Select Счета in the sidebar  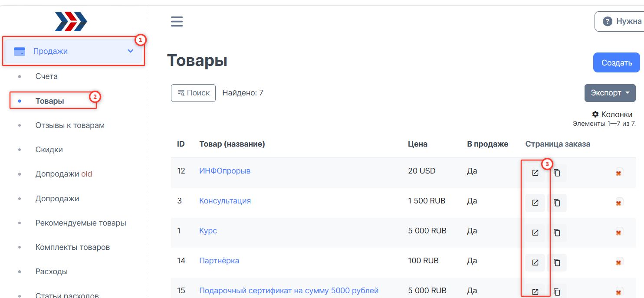[46, 76]
